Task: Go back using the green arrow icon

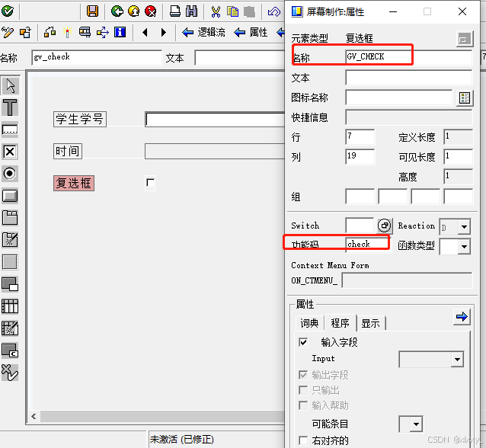Action: pos(117,11)
